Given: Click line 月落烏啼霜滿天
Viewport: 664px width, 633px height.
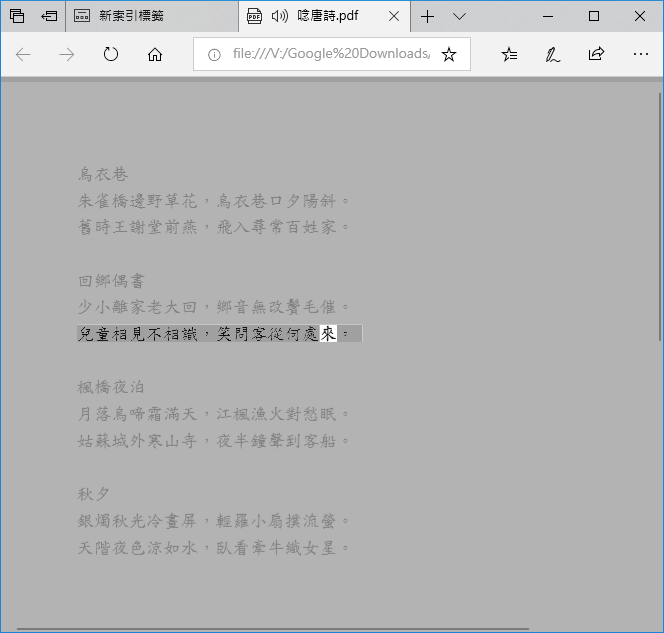Looking at the screenshot, I should (x=138, y=414).
